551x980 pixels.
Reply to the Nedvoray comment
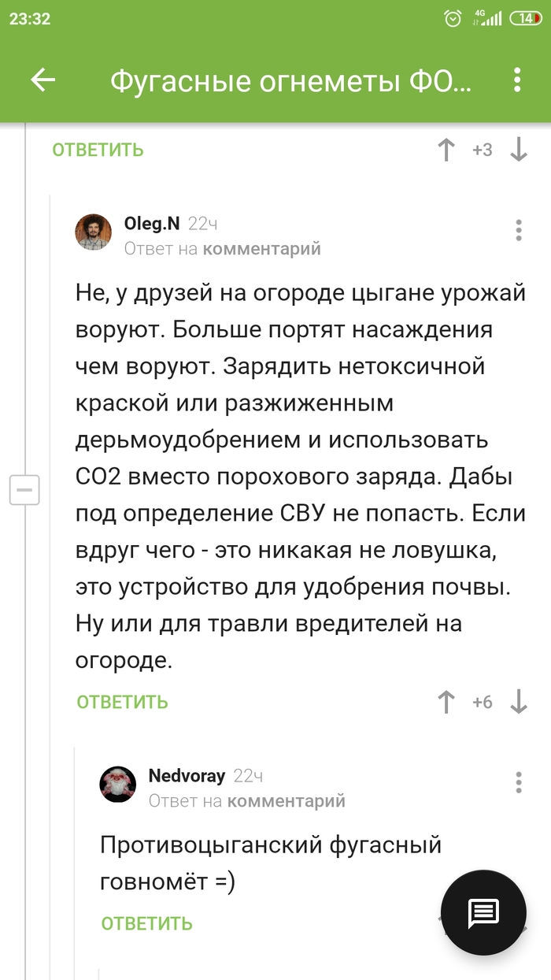pos(147,923)
